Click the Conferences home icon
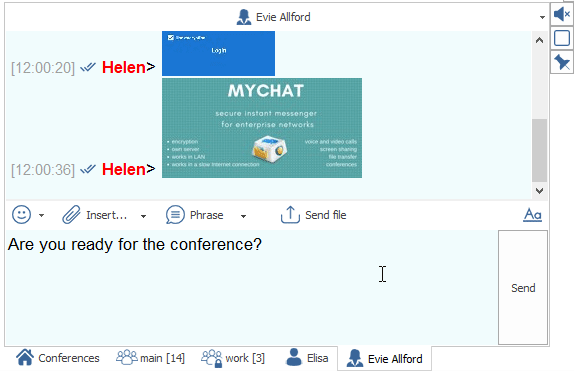574x371 pixels. 25,357
